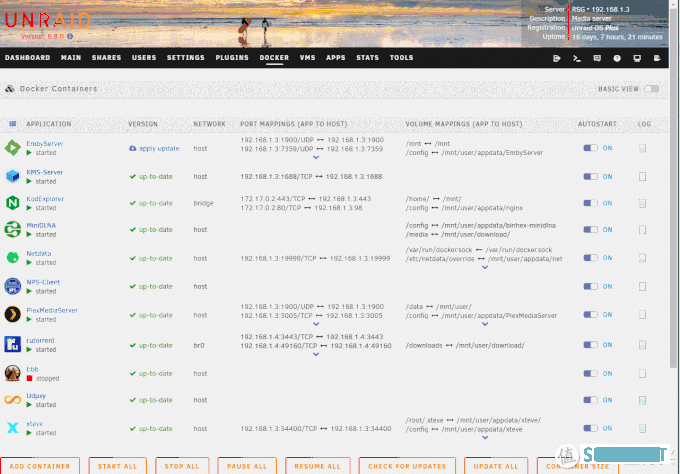Click the Start All button
Image resolution: width=680 pixels, height=474 pixels.
118,466
